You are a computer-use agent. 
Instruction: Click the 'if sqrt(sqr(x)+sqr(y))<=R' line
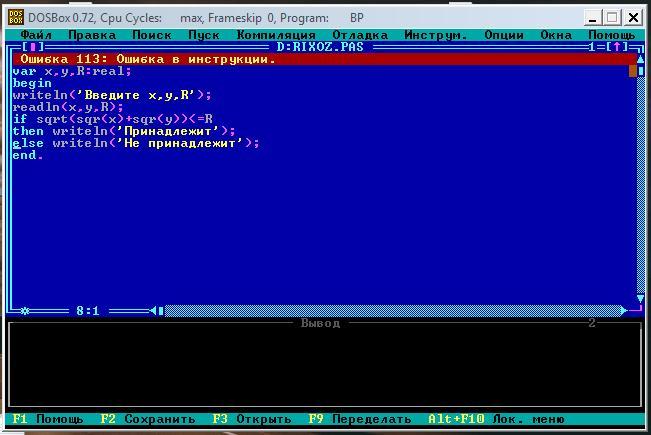(113, 119)
